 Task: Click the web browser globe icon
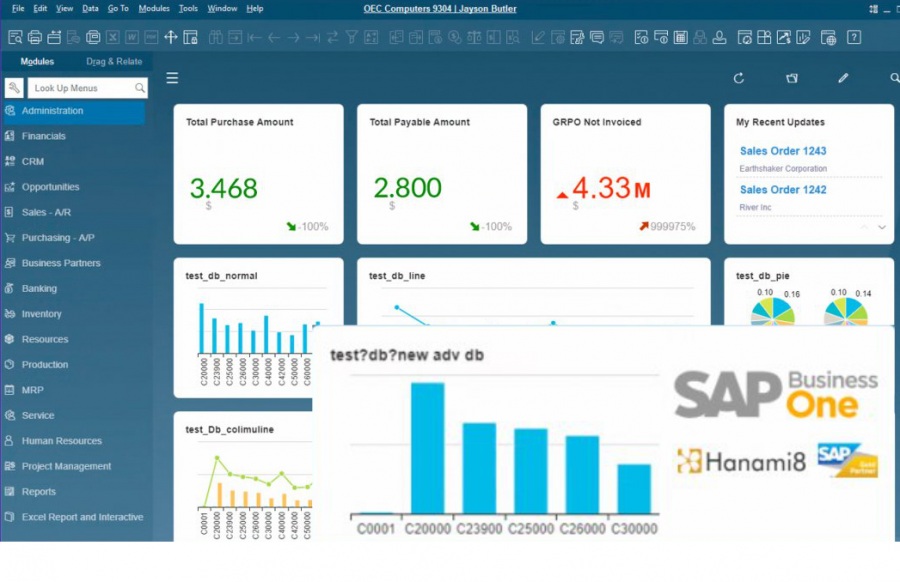pyautogui.click(x=828, y=37)
